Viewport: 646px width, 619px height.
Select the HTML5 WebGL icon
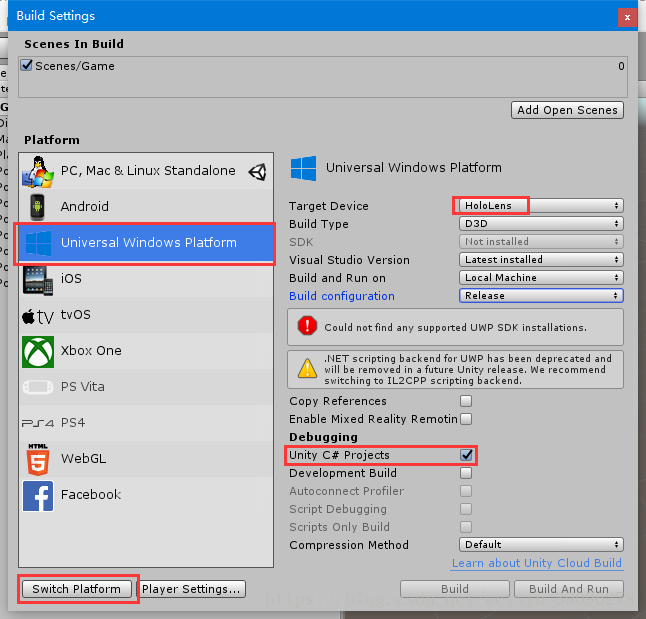tap(38, 460)
